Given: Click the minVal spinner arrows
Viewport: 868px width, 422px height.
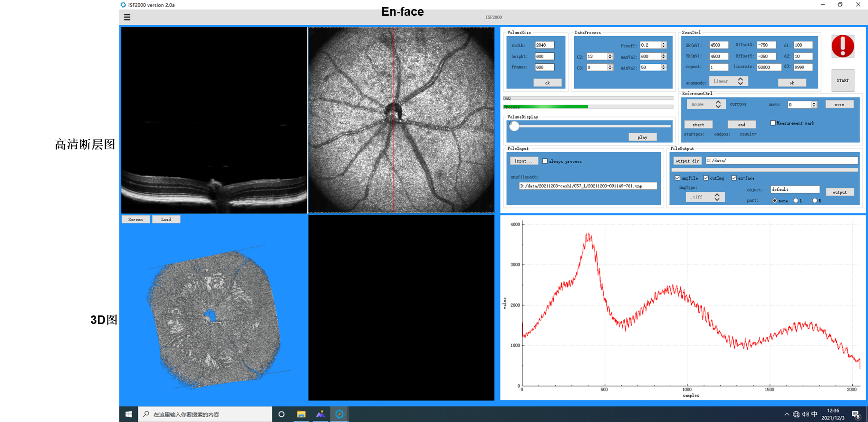Looking at the screenshot, I should point(664,68).
